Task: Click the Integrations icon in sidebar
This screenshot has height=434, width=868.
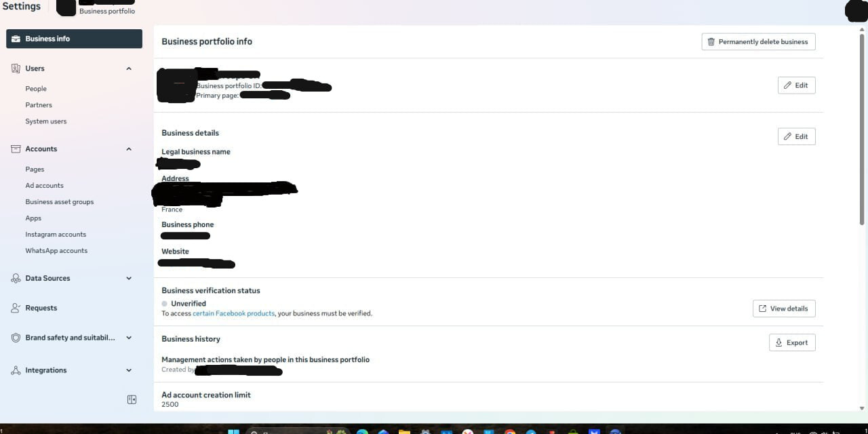Action: (16, 370)
